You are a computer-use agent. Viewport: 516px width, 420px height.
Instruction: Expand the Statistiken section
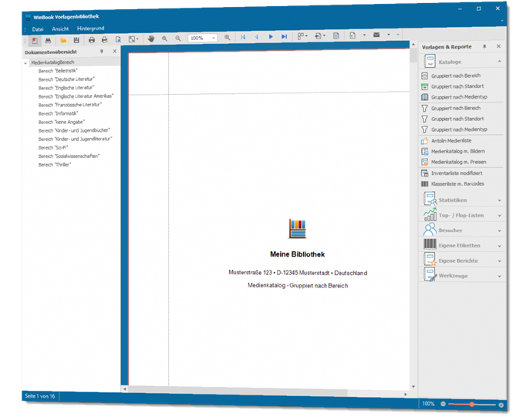pyautogui.click(x=499, y=200)
